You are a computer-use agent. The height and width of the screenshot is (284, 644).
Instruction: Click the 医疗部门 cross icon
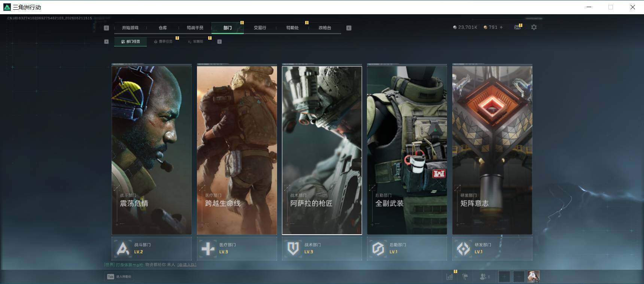click(208, 248)
